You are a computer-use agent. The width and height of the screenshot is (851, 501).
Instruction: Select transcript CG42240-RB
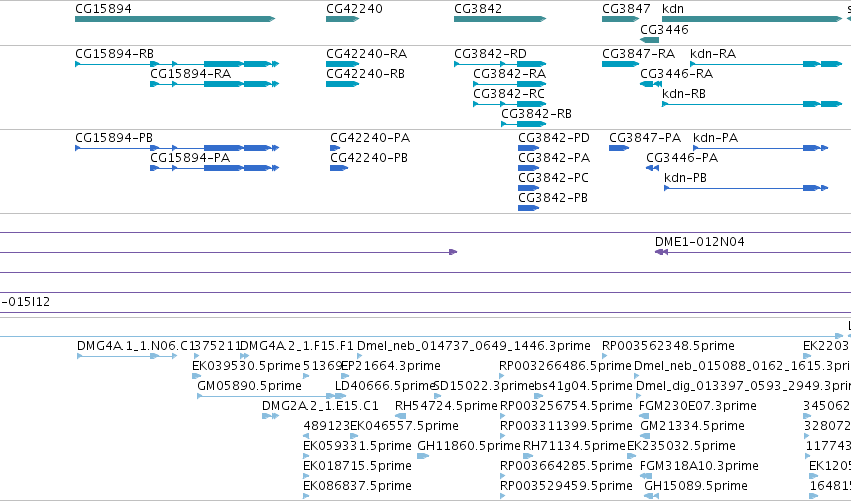pyautogui.click(x=365, y=74)
